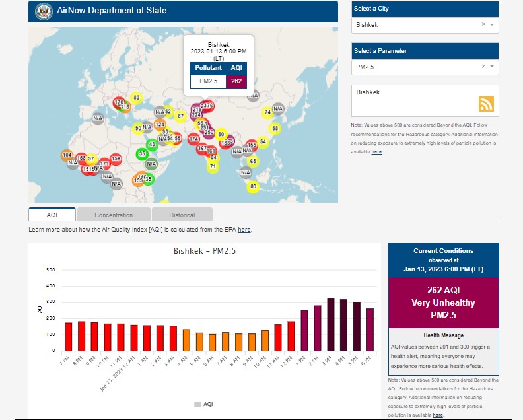Click the yellow map marker showing 83
Viewport: 523px width, 420px height.
point(136,98)
